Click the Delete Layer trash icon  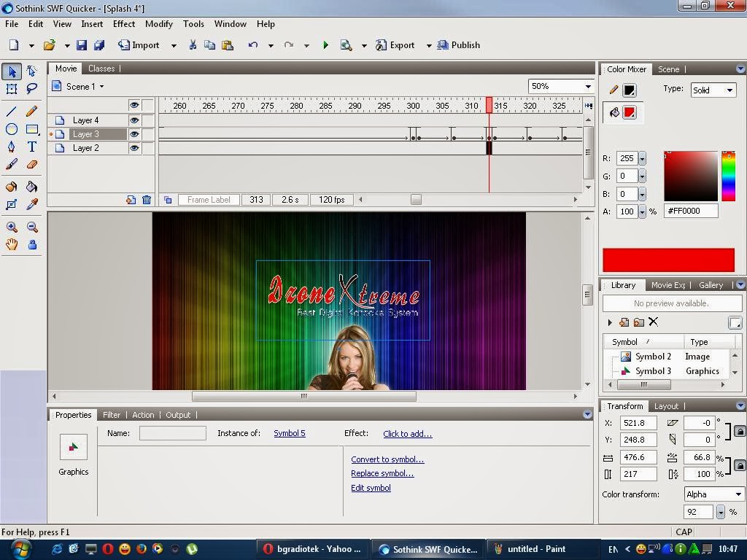pyautogui.click(x=146, y=200)
